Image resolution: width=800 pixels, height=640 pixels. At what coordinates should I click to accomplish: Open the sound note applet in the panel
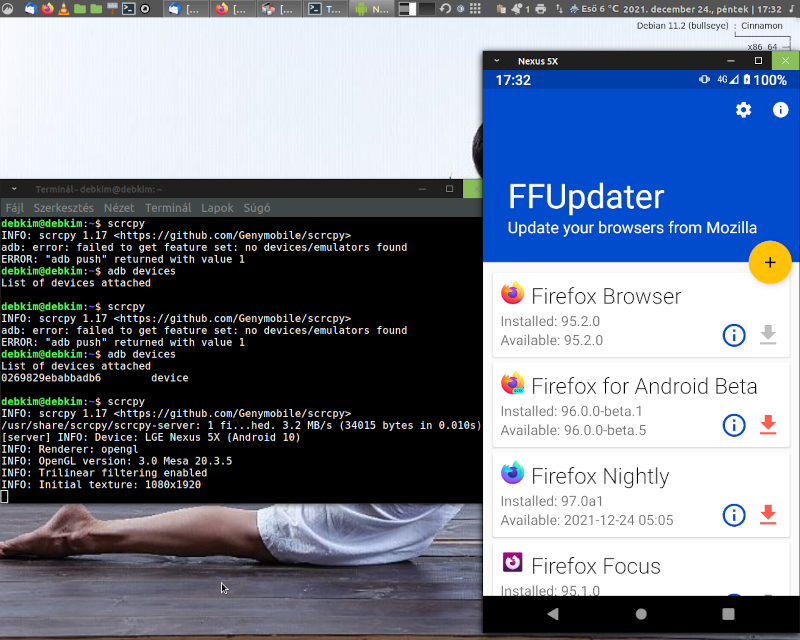coord(792,9)
